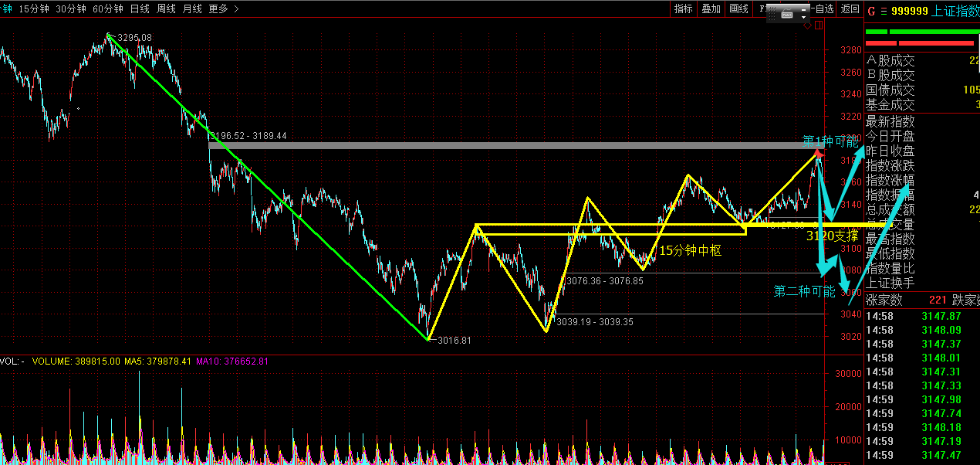Click the IME soft keyboard icon
The width and height of the screenshot is (980, 465).
click(x=787, y=13)
